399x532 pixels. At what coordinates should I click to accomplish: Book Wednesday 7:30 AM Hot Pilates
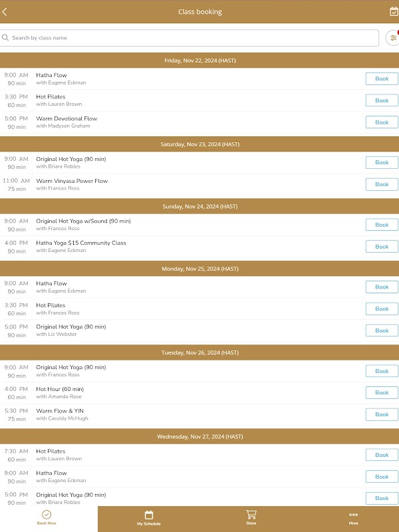tap(382, 455)
